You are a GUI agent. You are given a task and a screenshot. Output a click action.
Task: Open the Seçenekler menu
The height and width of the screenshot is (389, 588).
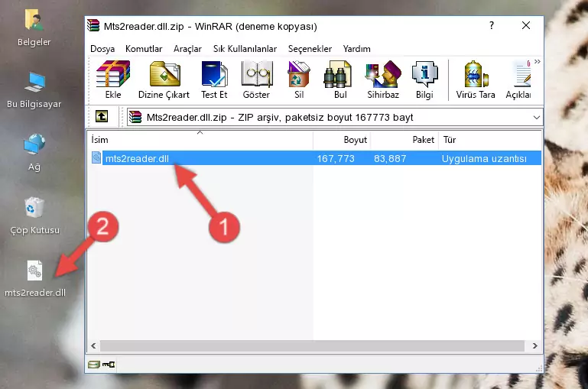coord(310,49)
